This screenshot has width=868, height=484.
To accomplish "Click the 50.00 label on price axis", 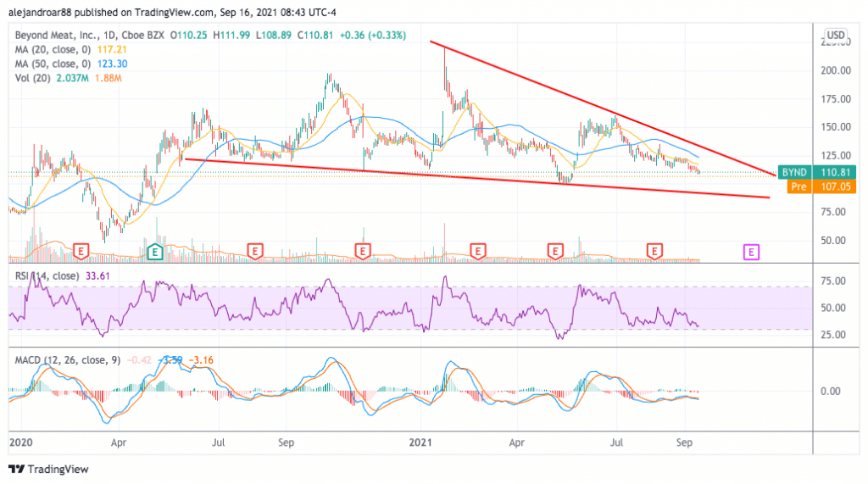I will point(834,241).
